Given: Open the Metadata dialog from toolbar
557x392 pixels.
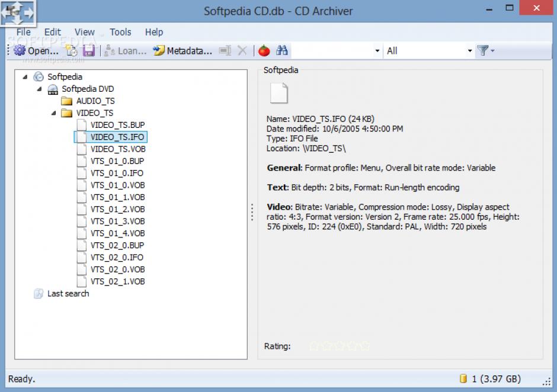Looking at the screenshot, I should (183, 51).
